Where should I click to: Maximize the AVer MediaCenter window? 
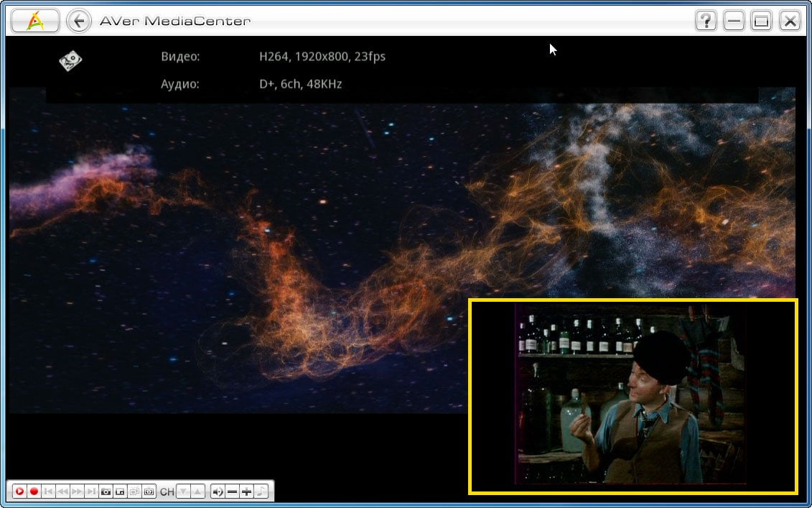761,22
